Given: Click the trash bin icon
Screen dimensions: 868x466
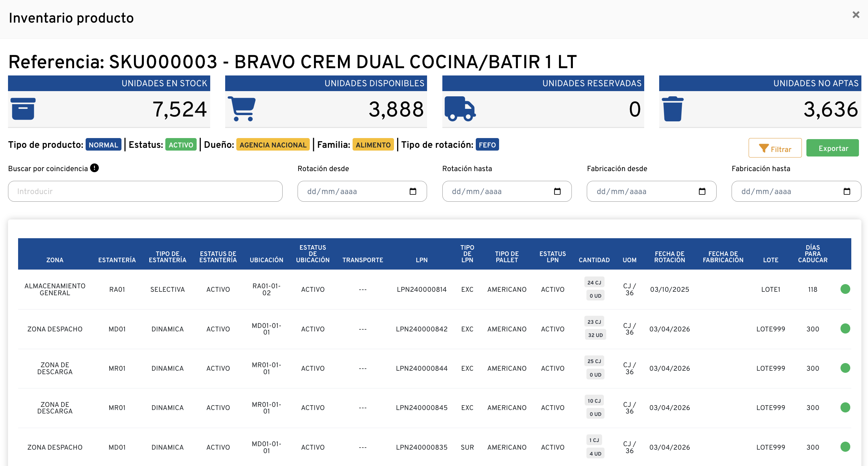Looking at the screenshot, I should coord(672,109).
